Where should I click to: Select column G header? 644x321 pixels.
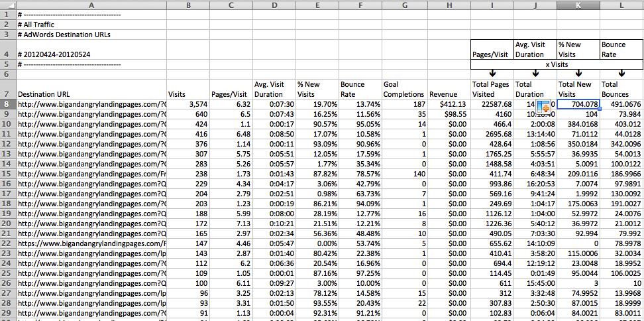(403, 5)
